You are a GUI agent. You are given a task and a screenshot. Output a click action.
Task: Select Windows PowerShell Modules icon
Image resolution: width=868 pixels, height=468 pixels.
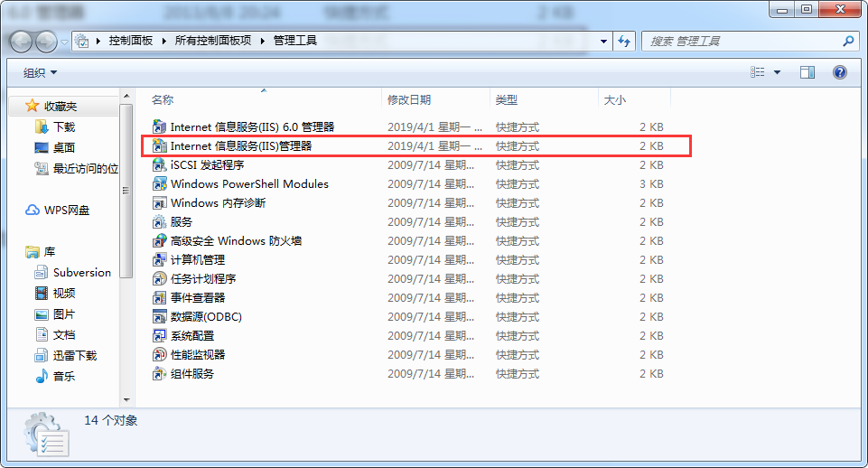click(x=160, y=184)
